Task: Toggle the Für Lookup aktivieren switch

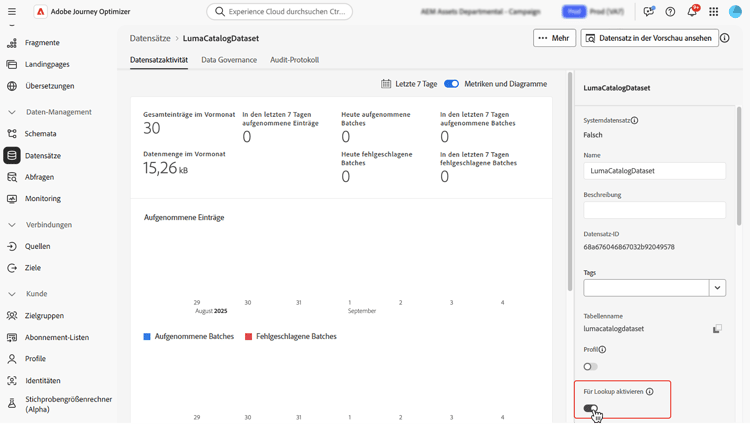Action: tap(591, 409)
